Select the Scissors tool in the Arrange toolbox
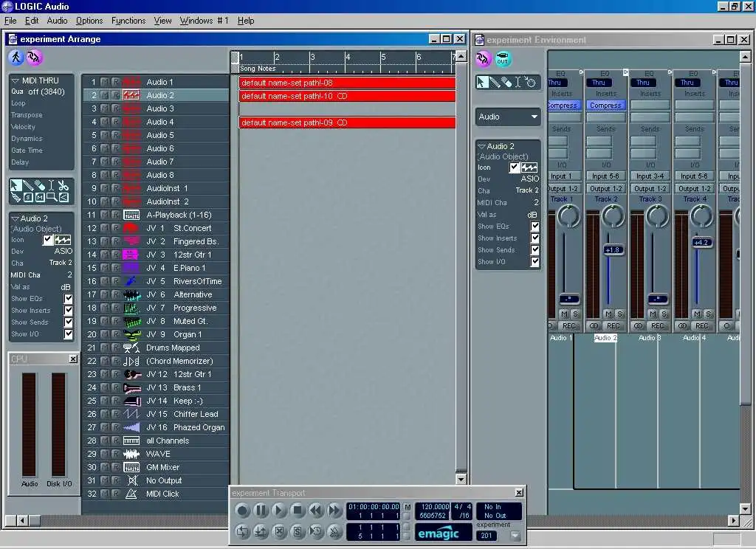The image size is (756, 549). (63, 185)
